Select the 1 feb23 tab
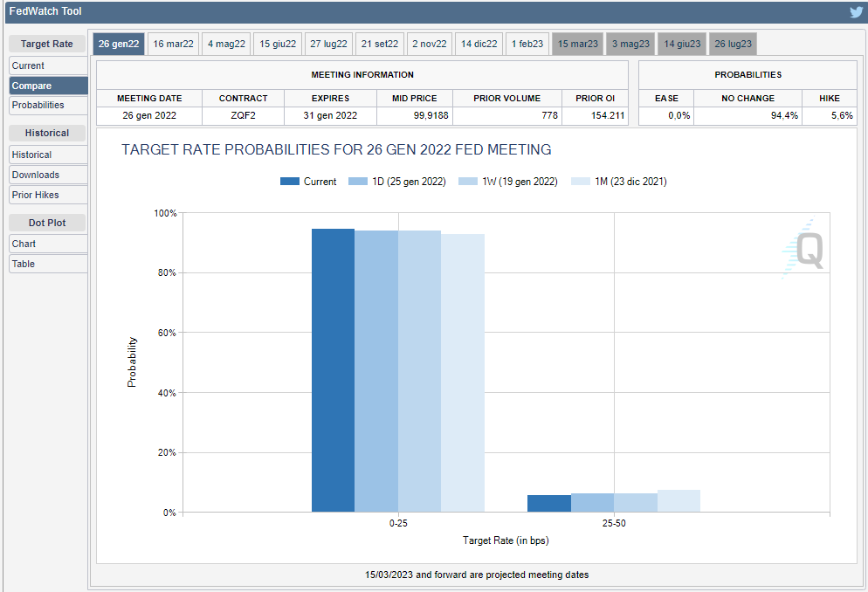 click(x=527, y=44)
